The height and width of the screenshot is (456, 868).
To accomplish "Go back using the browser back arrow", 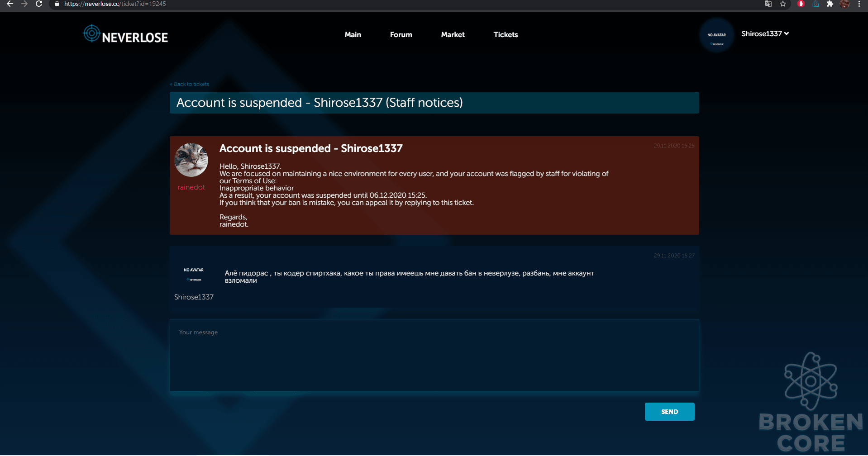I will click(x=10, y=4).
